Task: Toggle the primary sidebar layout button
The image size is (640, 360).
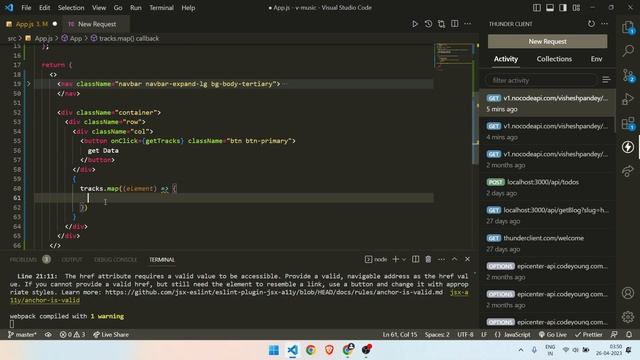Action: coord(537,8)
